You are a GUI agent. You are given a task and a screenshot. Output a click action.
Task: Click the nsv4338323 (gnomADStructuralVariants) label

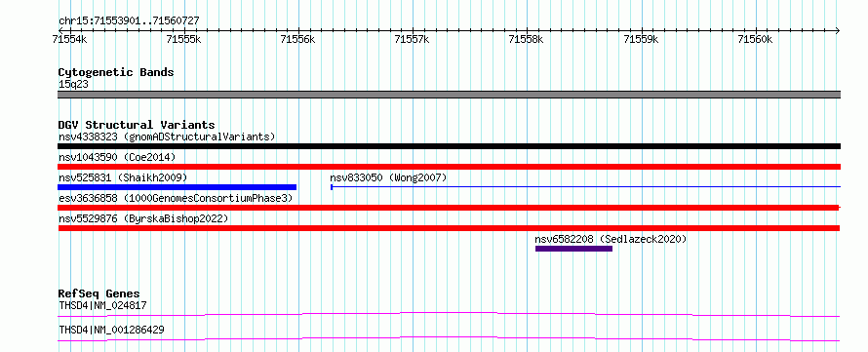pos(167,137)
